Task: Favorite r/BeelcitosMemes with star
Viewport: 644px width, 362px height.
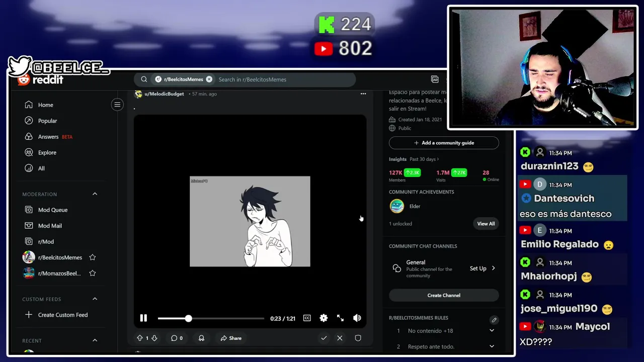Action: pos(93,257)
